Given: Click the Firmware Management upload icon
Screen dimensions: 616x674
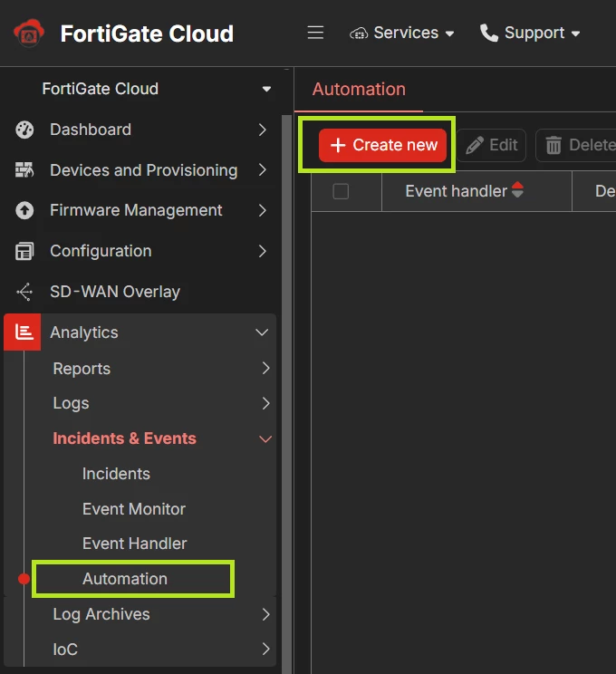Looking at the screenshot, I should click(x=24, y=210).
